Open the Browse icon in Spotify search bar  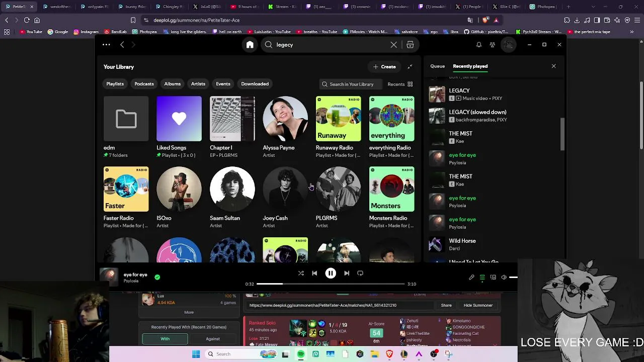click(410, 45)
